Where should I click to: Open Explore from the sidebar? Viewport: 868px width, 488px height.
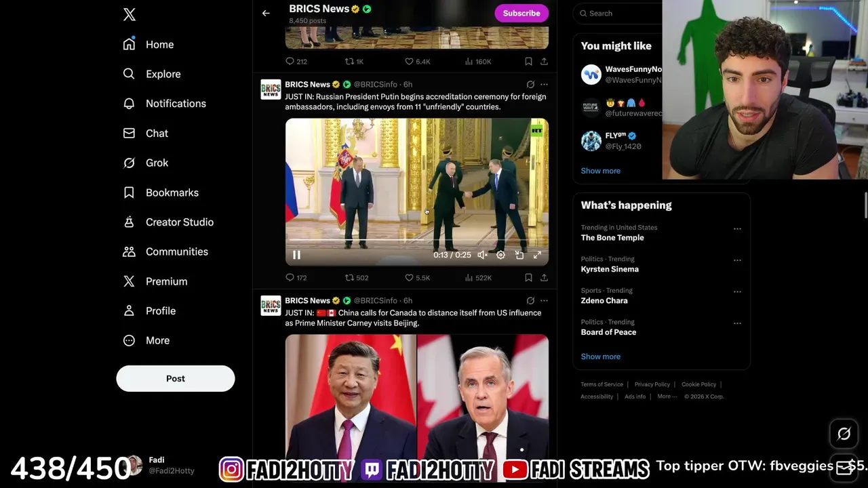153,74
